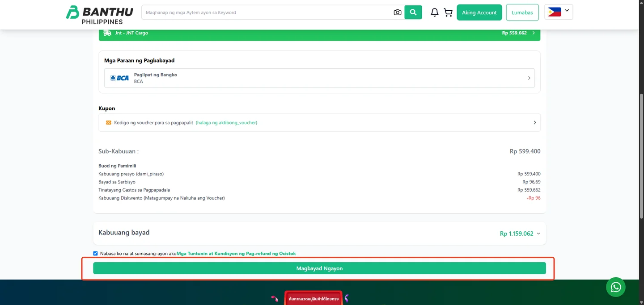
Task: Click the 'halaga ng aktibong_voucher' text
Action: (x=226, y=122)
